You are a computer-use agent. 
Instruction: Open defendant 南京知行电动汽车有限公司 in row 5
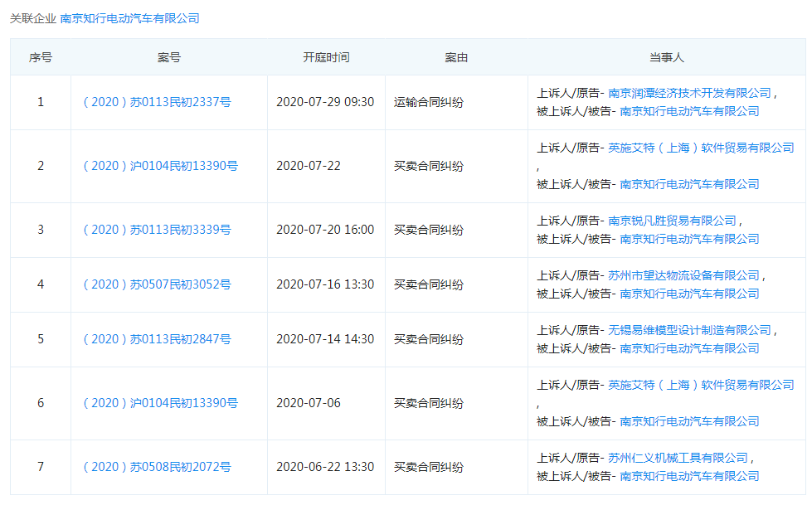point(689,349)
